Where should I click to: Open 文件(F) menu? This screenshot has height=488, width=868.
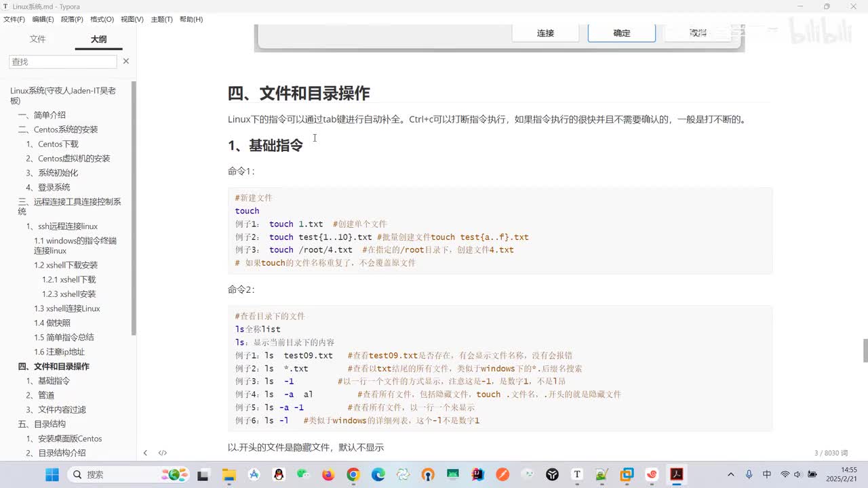pos(14,19)
